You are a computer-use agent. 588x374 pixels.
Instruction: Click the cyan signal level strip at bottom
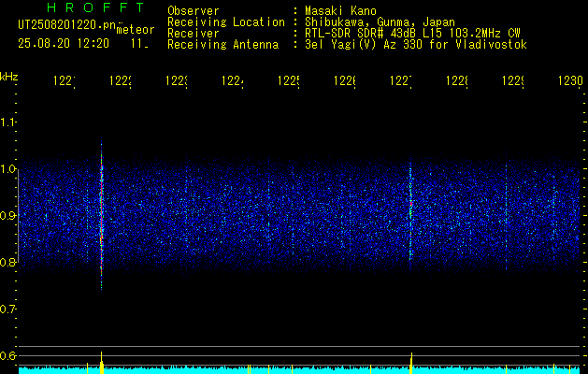click(x=300, y=370)
